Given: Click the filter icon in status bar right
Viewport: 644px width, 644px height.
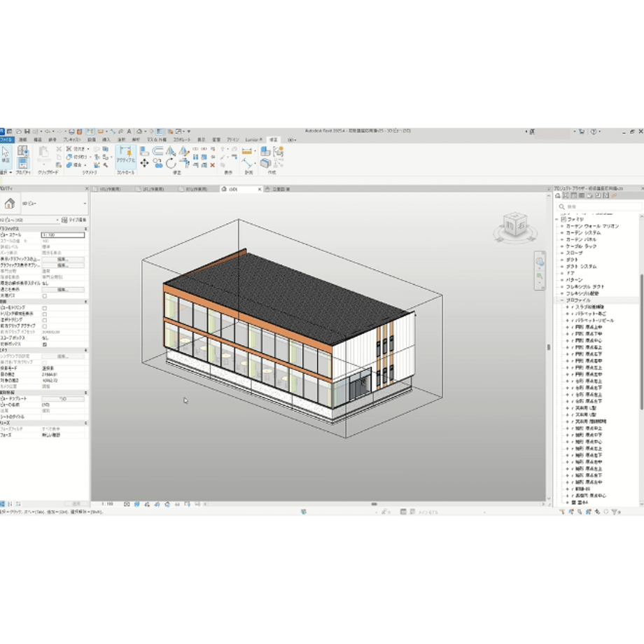Looking at the screenshot, I should (x=615, y=512).
